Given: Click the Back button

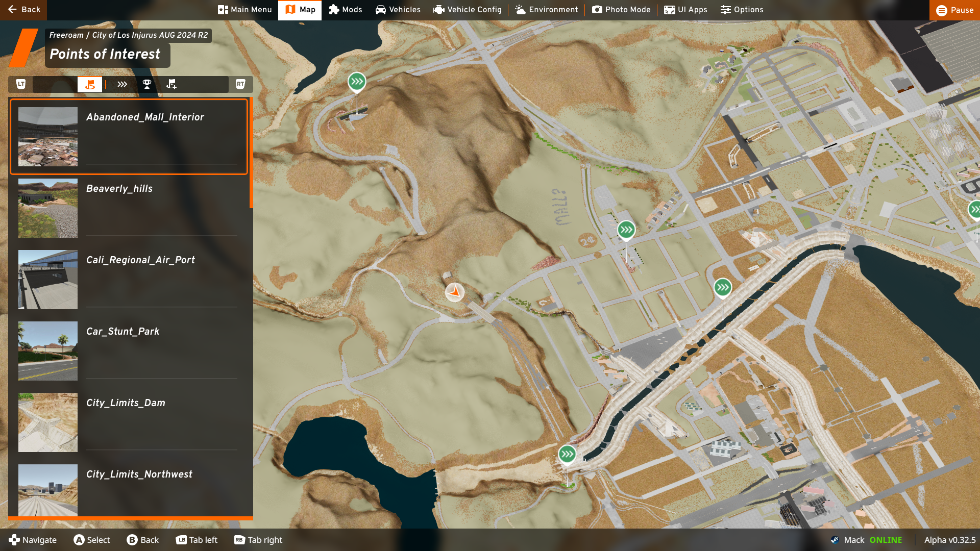Looking at the screenshot, I should (23, 10).
